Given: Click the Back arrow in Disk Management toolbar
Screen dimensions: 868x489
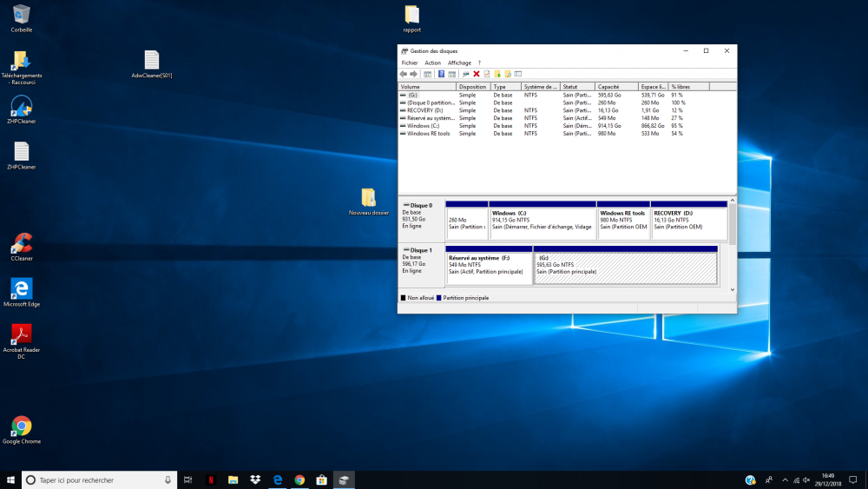Looking at the screenshot, I should pos(404,74).
